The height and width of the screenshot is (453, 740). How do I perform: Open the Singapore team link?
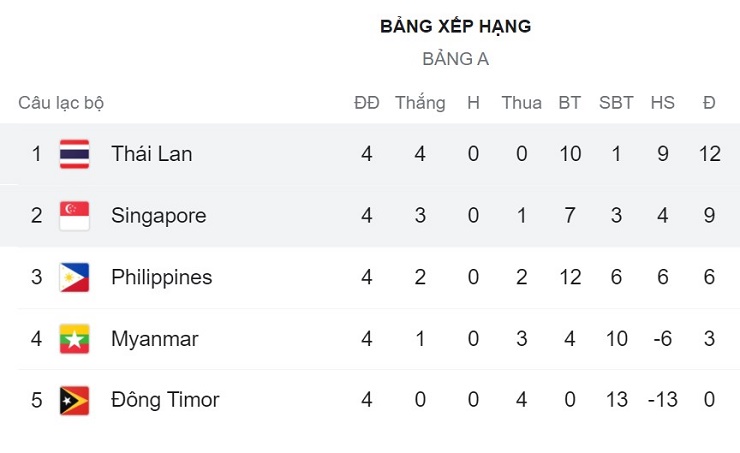point(159,215)
